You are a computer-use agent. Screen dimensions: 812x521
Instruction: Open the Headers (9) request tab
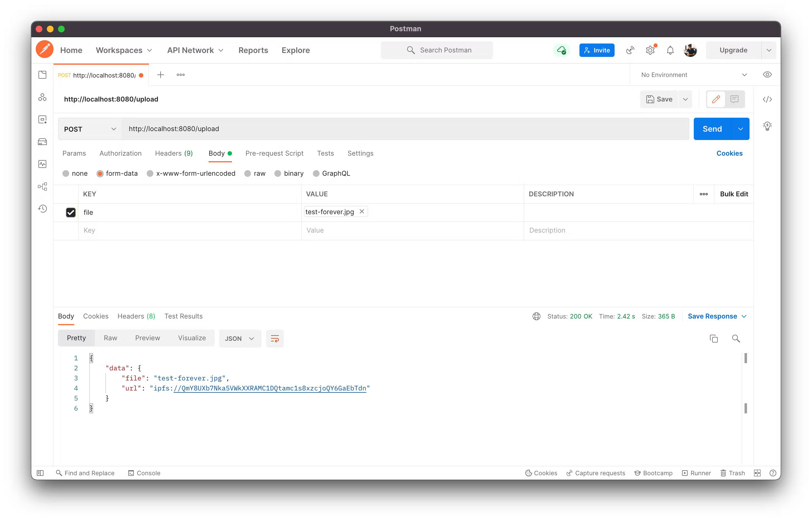click(174, 153)
